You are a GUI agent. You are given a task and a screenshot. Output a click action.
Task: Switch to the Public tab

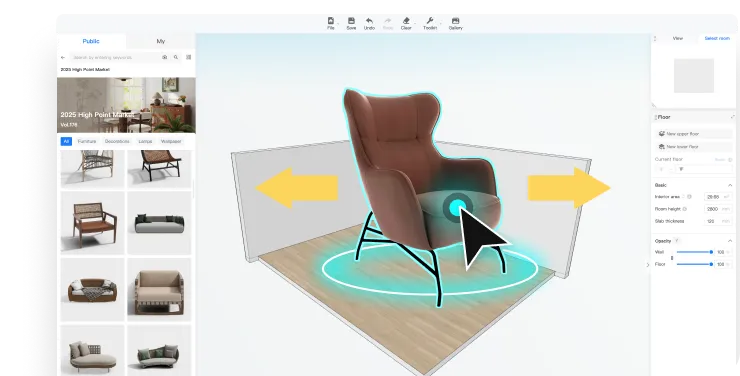tap(91, 41)
